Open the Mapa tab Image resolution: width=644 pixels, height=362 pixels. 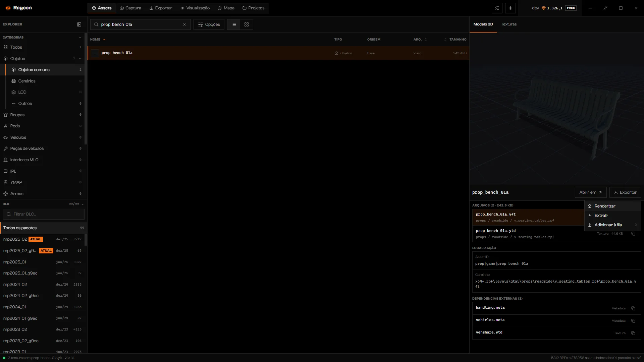coord(226,8)
